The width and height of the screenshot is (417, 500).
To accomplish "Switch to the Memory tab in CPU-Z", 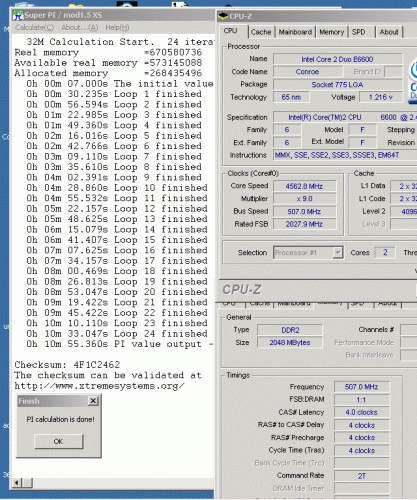I will pos(331,32).
